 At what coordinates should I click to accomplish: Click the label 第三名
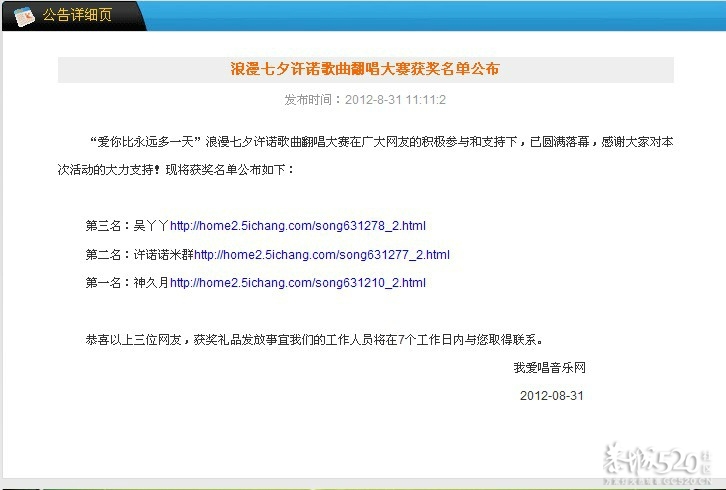103,226
